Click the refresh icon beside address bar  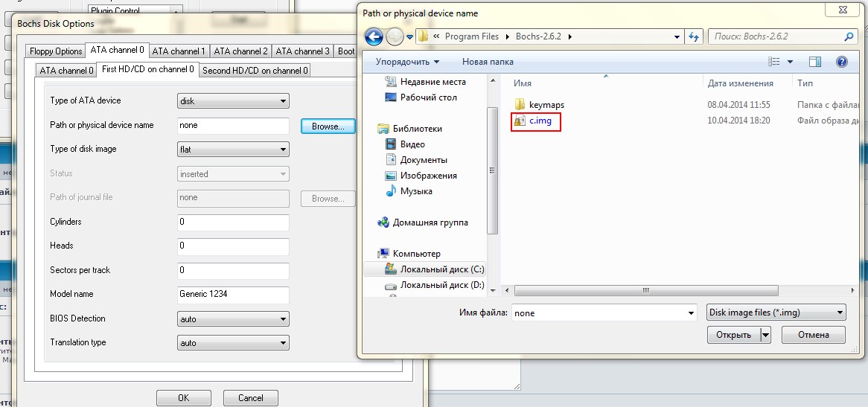[694, 37]
